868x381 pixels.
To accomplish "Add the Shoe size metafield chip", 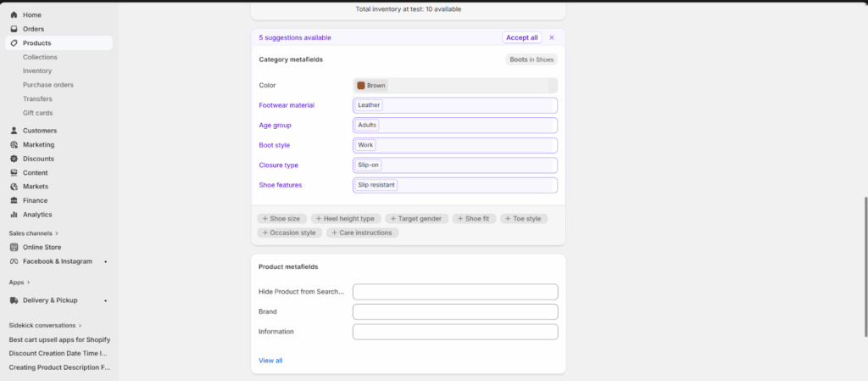I will pyautogui.click(x=281, y=219).
